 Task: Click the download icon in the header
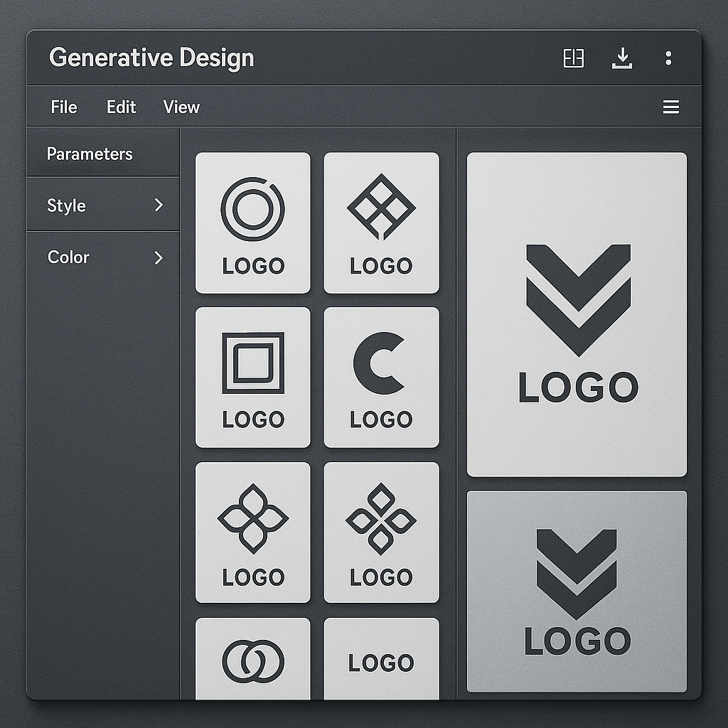pos(623,58)
